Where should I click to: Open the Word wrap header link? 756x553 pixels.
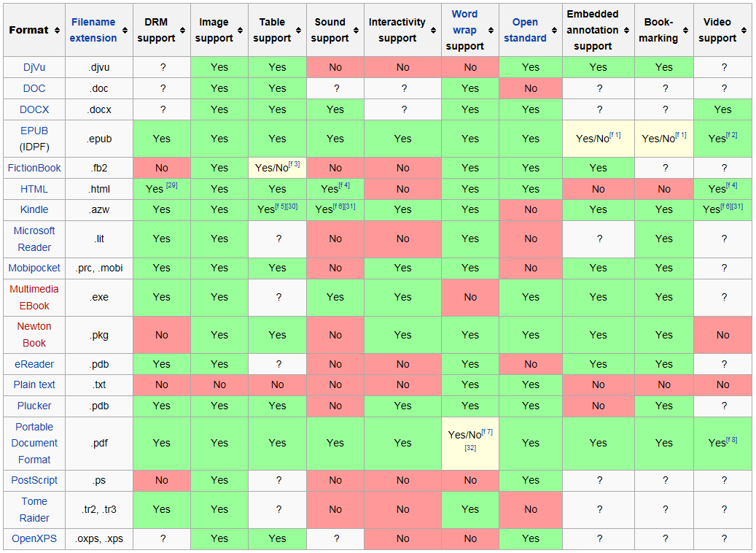(464, 22)
